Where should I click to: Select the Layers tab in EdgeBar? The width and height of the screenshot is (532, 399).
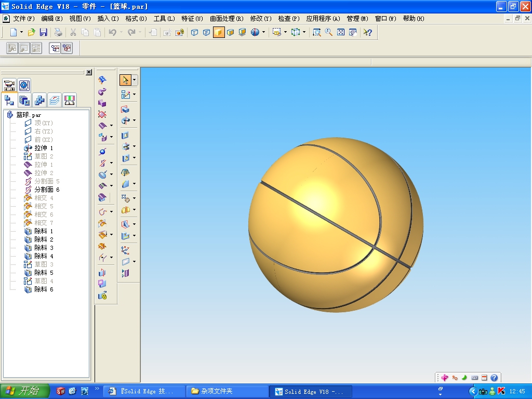pyautogui.click(x=54, y=100)
